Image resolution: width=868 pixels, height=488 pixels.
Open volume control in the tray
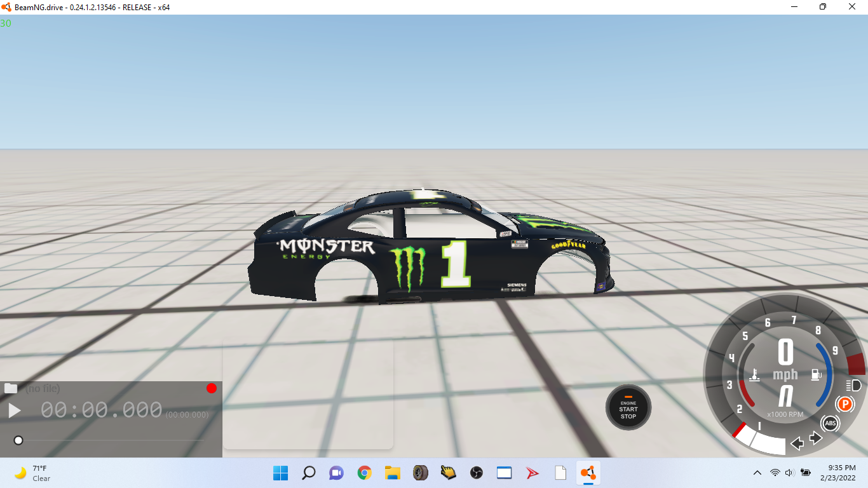790,473
